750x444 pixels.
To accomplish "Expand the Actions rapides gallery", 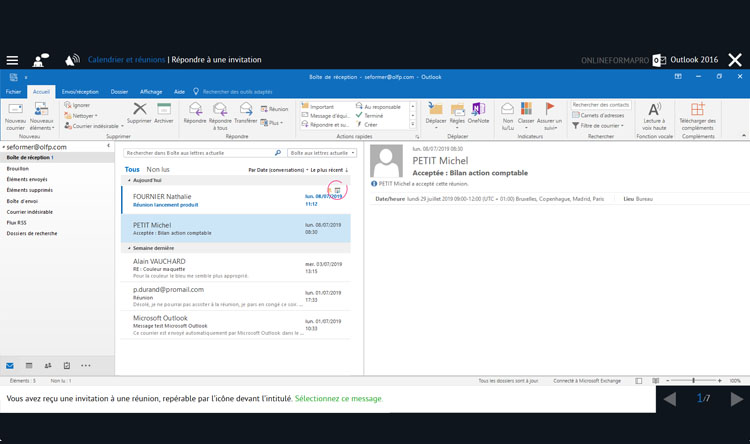I will tap(413, 124).
